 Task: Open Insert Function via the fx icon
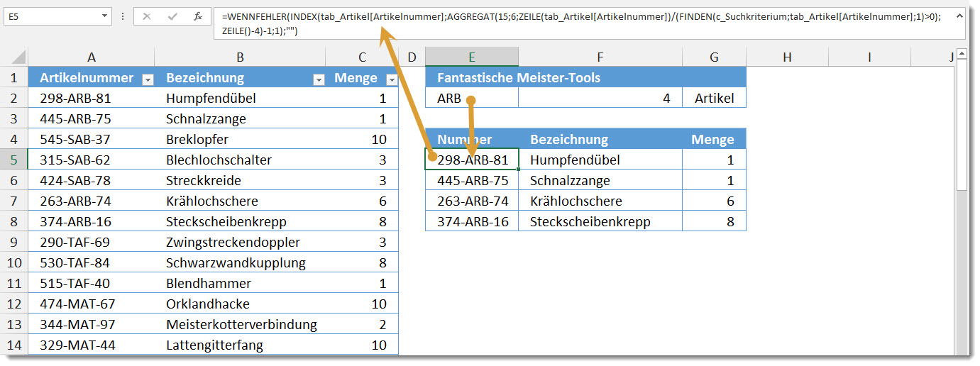pos(198,16)
